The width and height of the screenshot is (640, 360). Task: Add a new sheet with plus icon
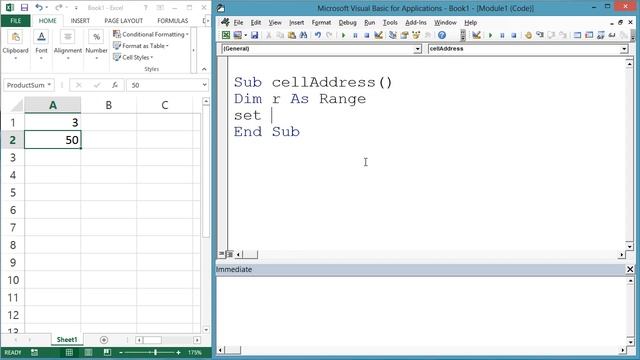[104, 340]
